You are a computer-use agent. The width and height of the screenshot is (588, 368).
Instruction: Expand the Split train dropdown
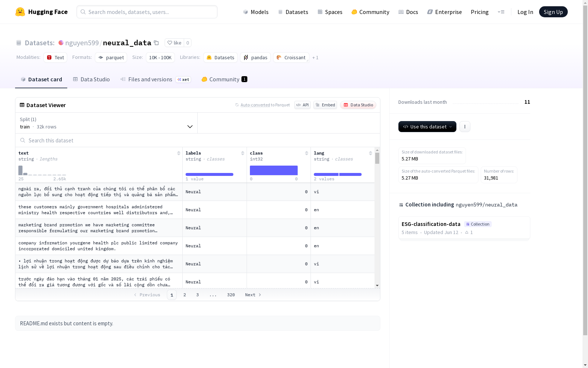pos(107,123)
